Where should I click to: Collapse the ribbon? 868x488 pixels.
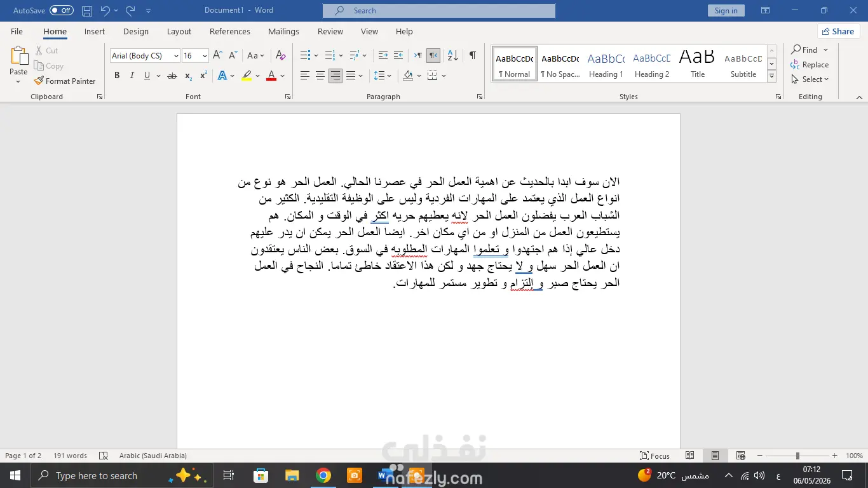(859, 97)
